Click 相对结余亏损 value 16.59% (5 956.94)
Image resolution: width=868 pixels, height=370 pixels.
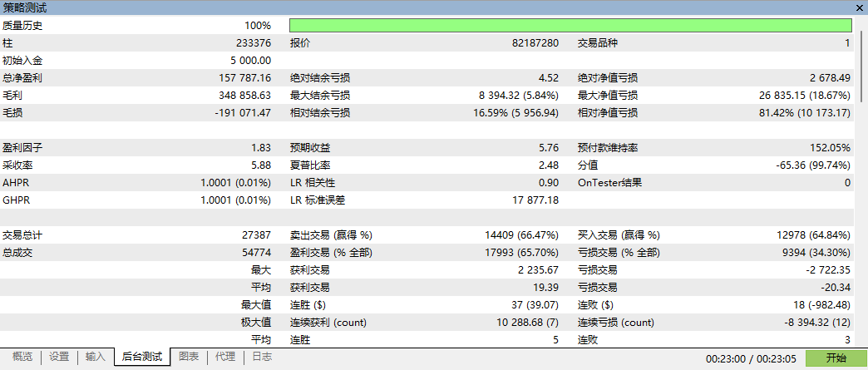coord(516,113)
